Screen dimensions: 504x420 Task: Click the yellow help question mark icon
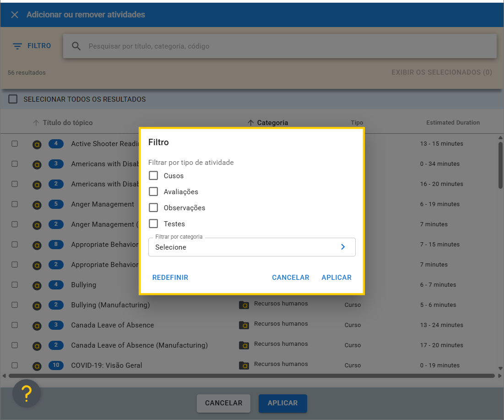point(27,393)
